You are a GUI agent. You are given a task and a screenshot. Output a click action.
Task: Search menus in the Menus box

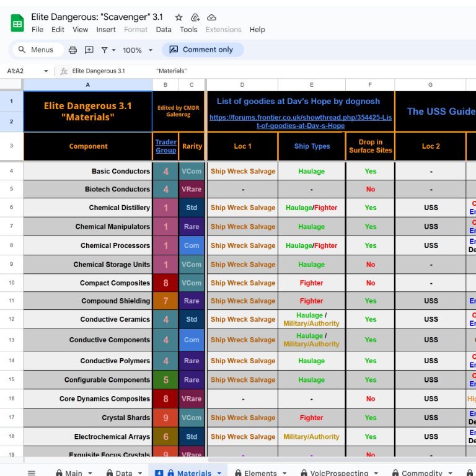[x=42, y=50]
